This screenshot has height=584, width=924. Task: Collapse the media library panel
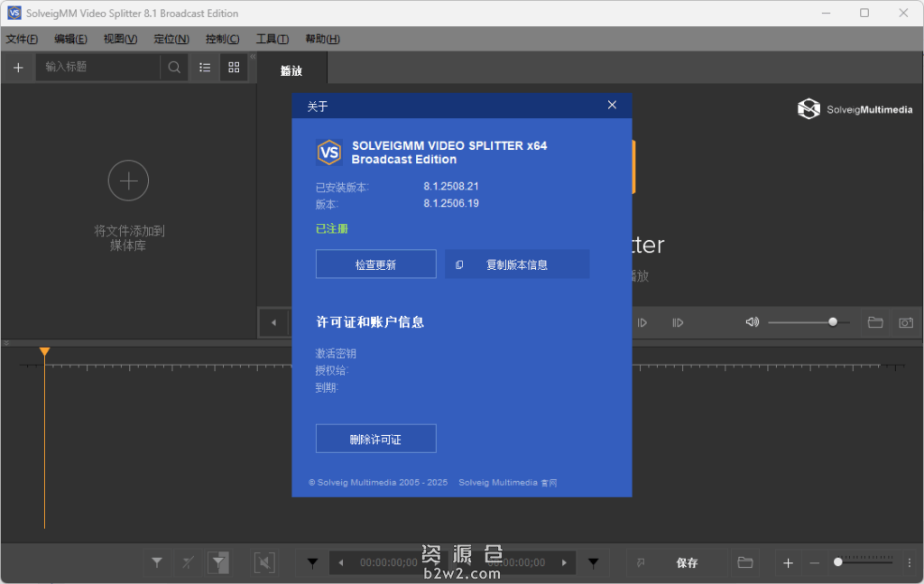(253, 57)
